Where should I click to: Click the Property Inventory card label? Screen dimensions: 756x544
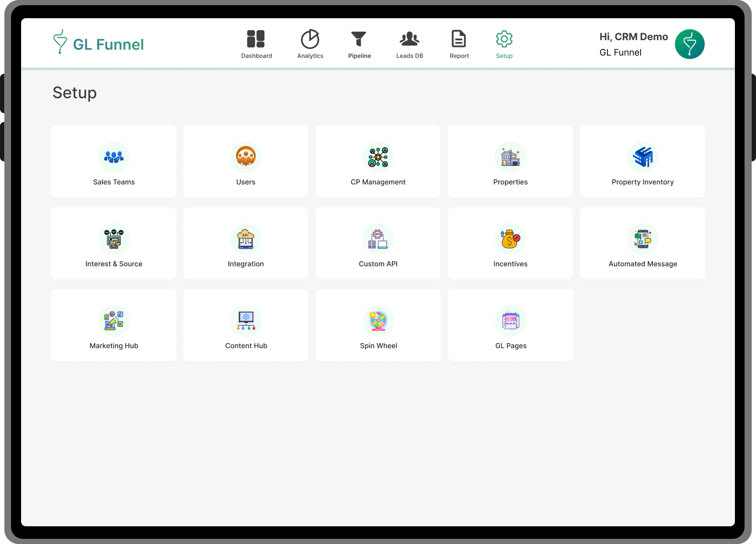642,182
